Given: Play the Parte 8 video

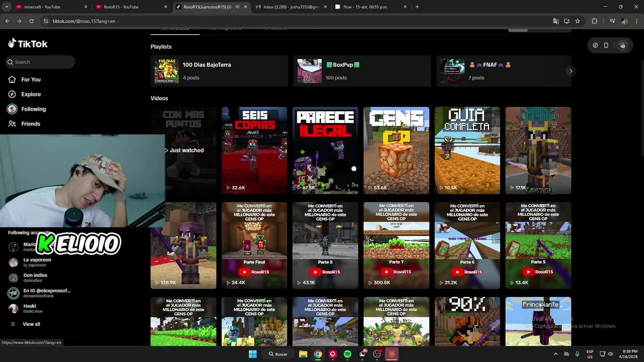Looking at the screenshot, I should (x=326, y=245).
